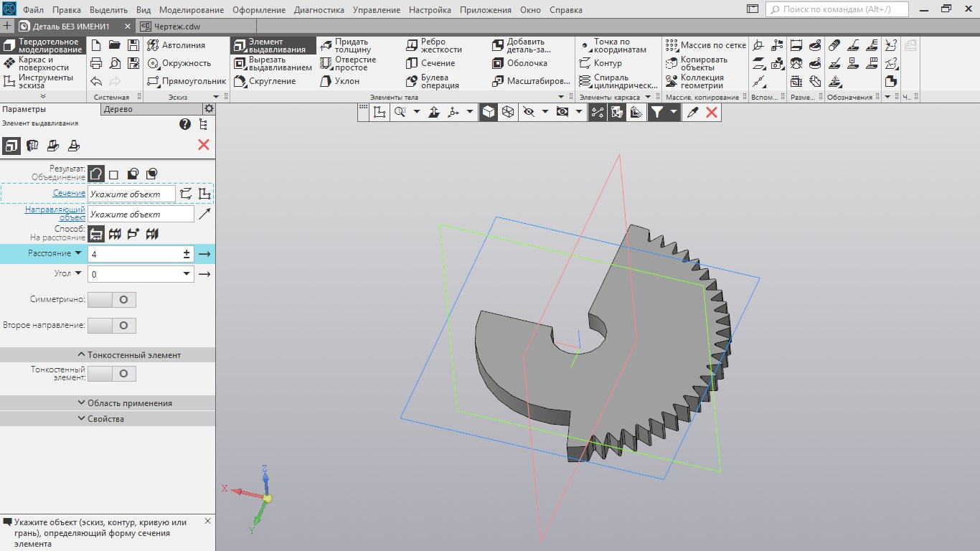Enable the Второе направление switch
Screen dimensions: 980x551
(x=111, y=326)
